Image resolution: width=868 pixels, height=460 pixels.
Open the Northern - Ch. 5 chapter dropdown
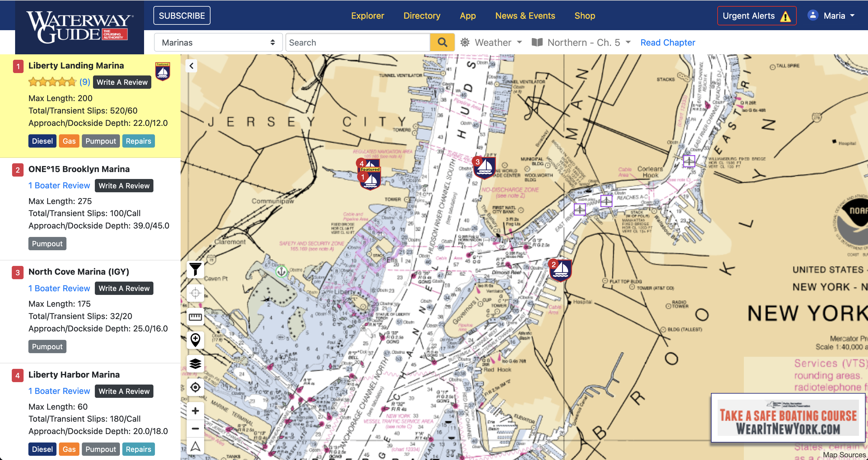pos(581,43)
